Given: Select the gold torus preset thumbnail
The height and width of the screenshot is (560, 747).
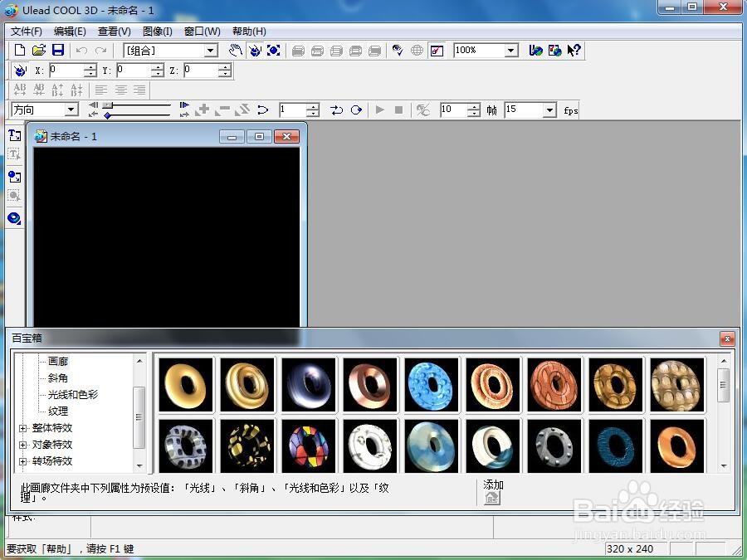Looking at the screenshot, I should pos(186,385).
